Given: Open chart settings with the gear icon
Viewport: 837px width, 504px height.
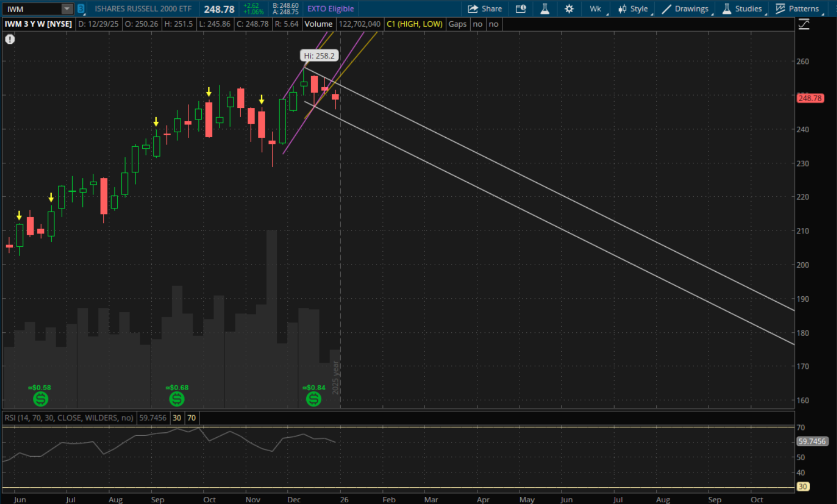Looking at the screenshot, I should coord(569,9).
